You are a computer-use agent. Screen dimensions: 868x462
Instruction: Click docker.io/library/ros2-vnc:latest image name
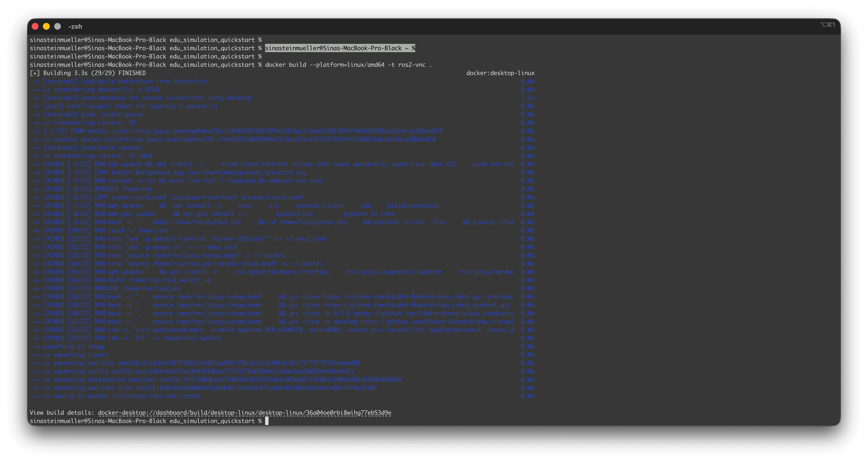144,396
